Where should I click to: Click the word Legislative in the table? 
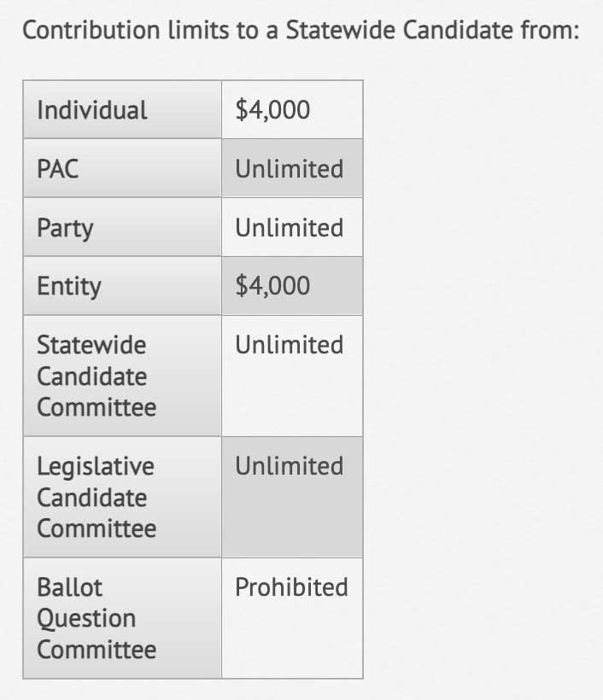pyautogui.click(x=96, y=467)
